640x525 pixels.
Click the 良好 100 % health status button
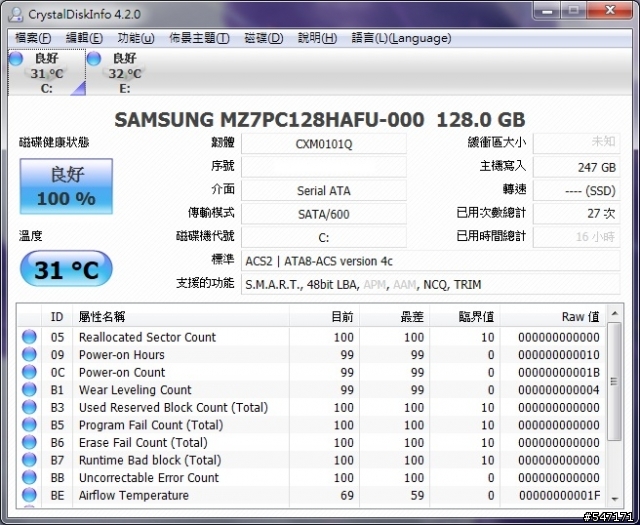tap(66, 186)
